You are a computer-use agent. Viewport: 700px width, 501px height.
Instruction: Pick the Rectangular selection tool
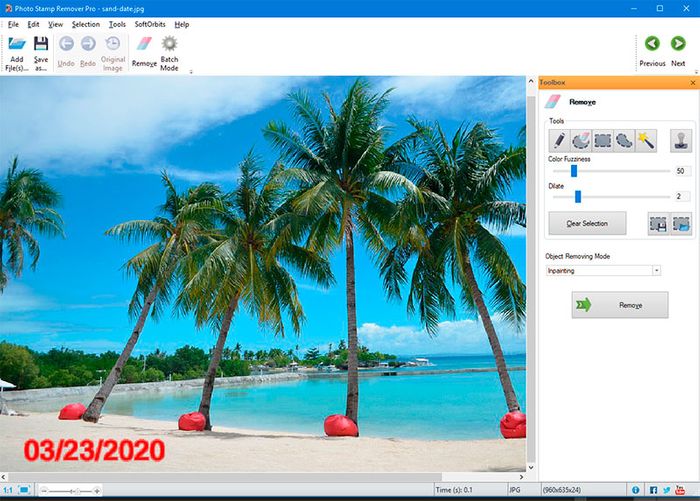click(603, 140)
